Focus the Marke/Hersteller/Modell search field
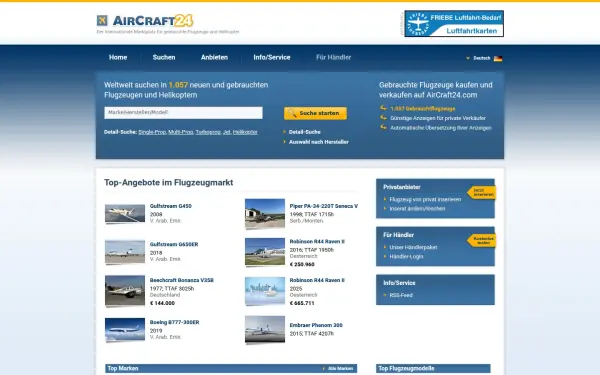This screenshot has width=600, height=375. pos(183,112)
